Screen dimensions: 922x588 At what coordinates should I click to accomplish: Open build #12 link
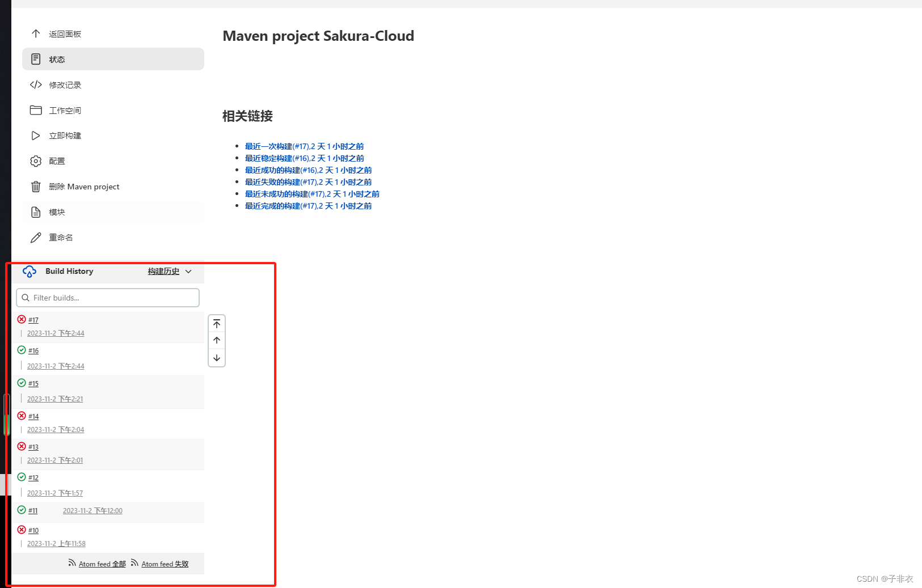pos(33,478)
